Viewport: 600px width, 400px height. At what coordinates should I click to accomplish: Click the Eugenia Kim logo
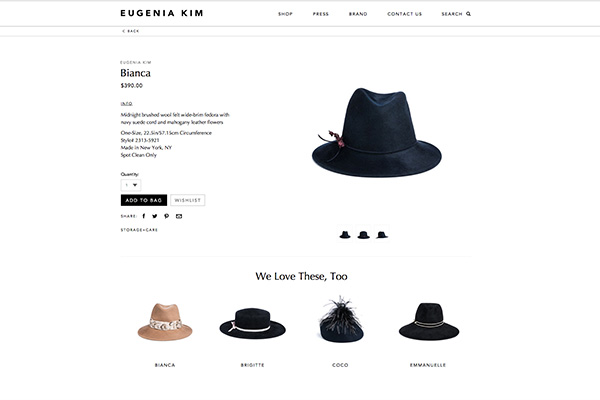(161, 13)
